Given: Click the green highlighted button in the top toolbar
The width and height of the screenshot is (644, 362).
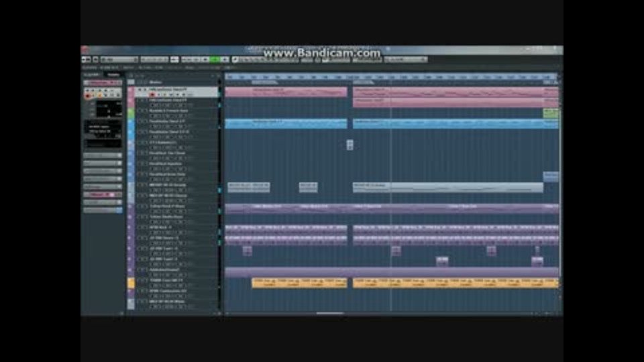Looking at the screenshot, I should tap(215, 60).
